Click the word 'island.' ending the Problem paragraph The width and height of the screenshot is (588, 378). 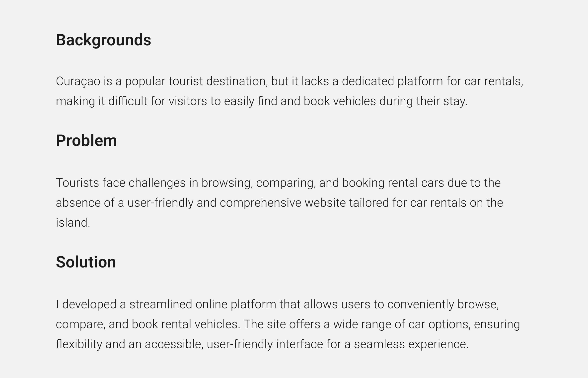(x=73, y=223)
